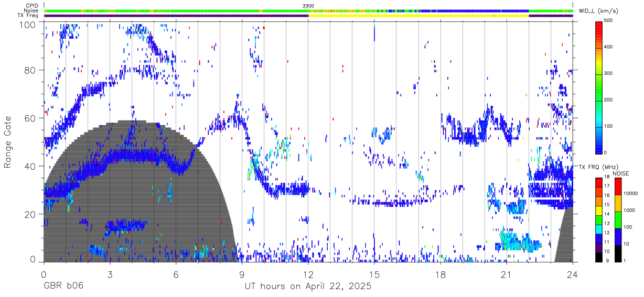Image resolution: width=644 pixels, height=297 pixels.
Task: Click the 'GBR b06' radar beam label
Action: (63, 286)
